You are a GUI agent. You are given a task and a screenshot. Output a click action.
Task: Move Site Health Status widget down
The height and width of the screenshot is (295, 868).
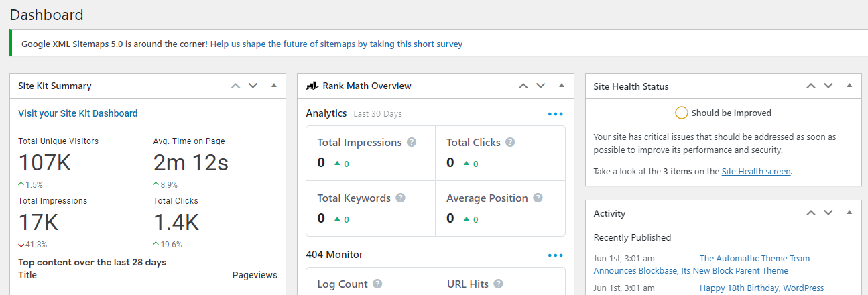coord(828,86)
